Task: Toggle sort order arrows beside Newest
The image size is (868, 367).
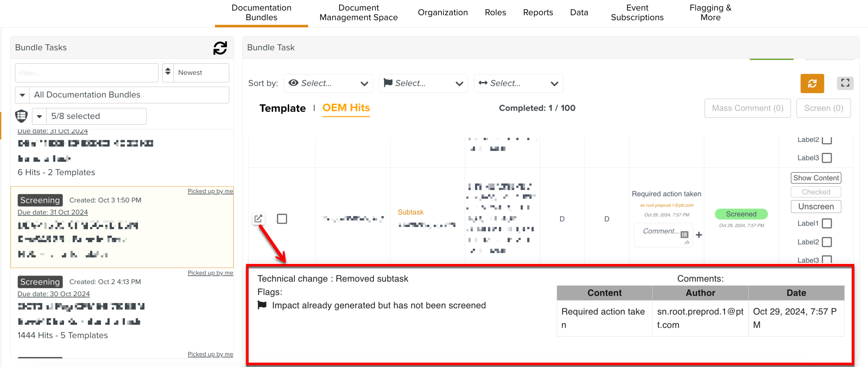Action: (x=168, y=72)
